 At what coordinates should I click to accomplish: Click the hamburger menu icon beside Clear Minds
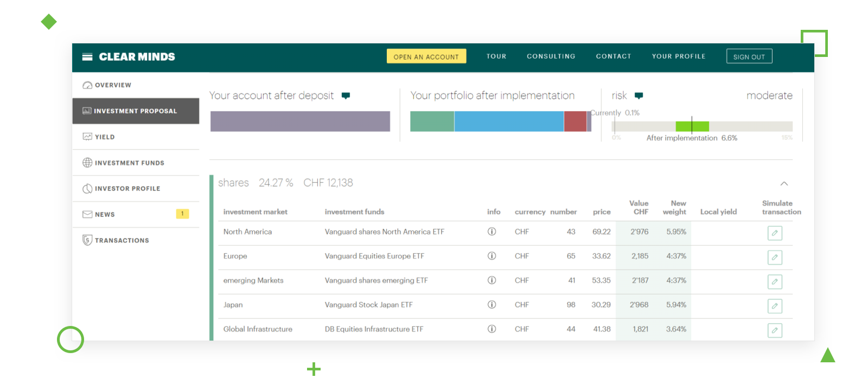click(87, 57)
